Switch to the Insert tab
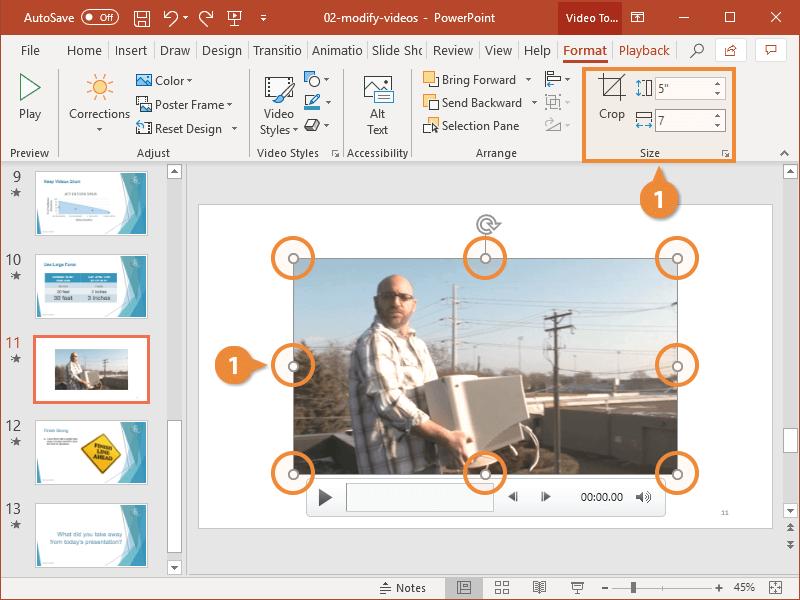 point(131,51)
